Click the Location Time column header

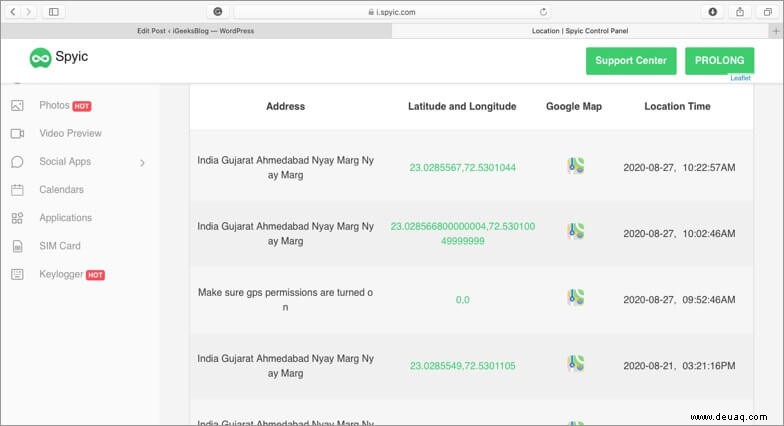677,106
